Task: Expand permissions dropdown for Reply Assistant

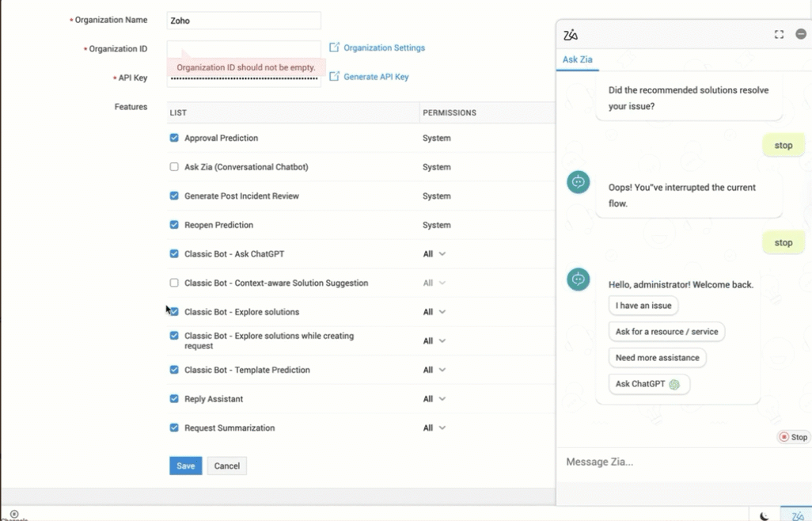Action: 434,399
